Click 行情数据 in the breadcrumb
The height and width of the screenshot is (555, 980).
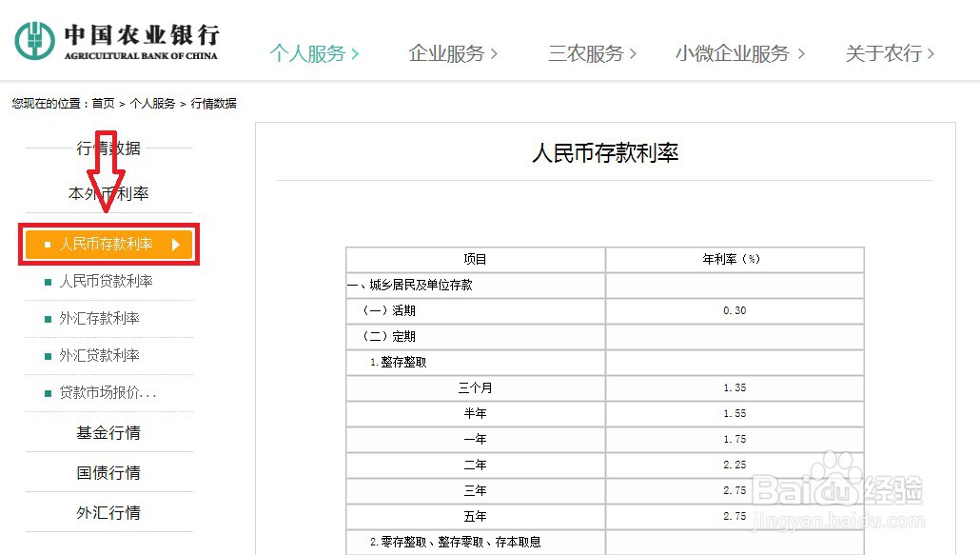(x=213, y=103)
